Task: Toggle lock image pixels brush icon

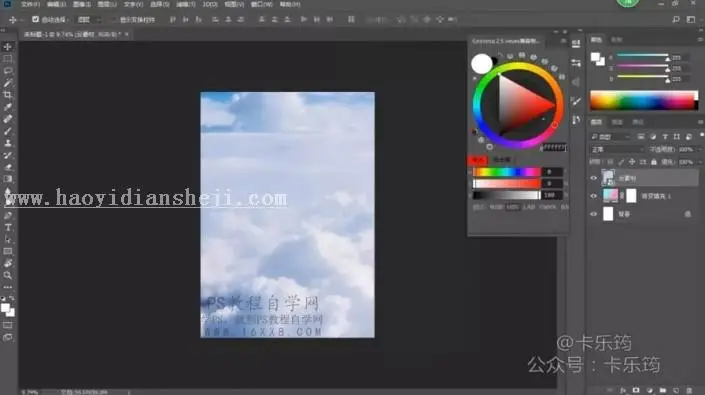Action: tap(621, 162)
